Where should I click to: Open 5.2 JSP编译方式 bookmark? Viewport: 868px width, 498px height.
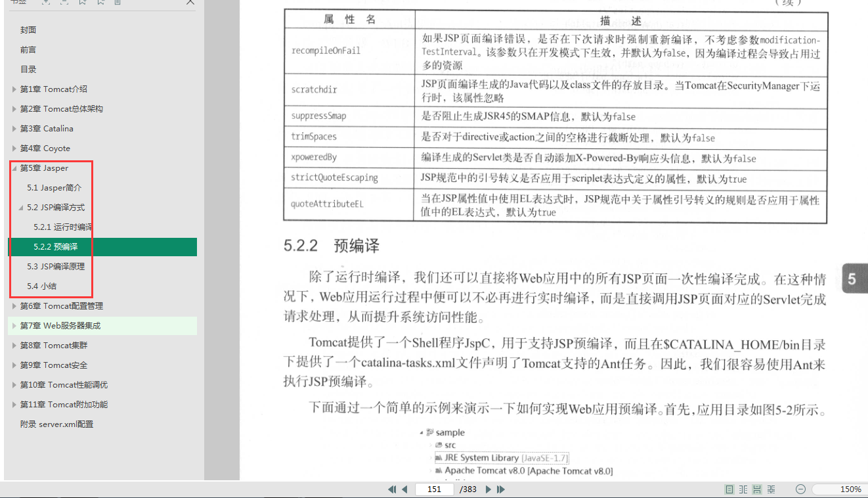(56, 208)
